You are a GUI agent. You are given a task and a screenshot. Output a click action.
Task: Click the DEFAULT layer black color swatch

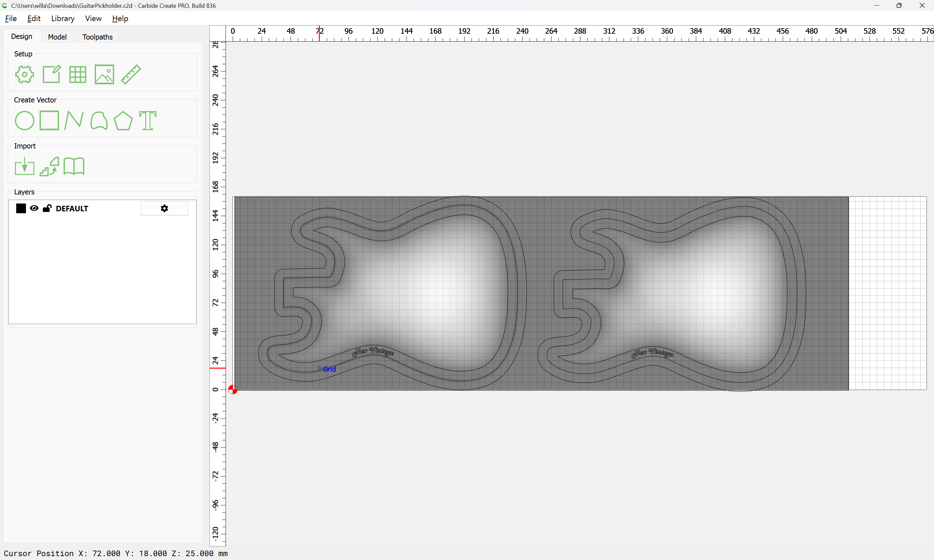coord(21,208)
